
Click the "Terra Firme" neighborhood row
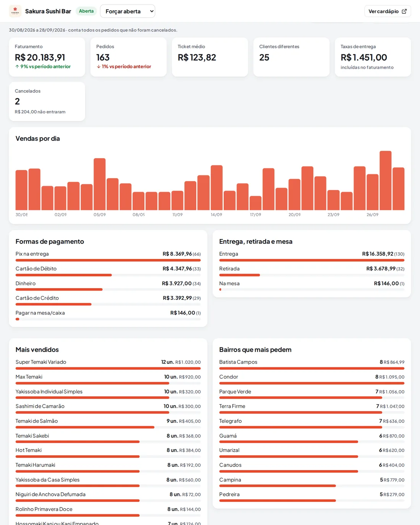click(x=312, y=409)
